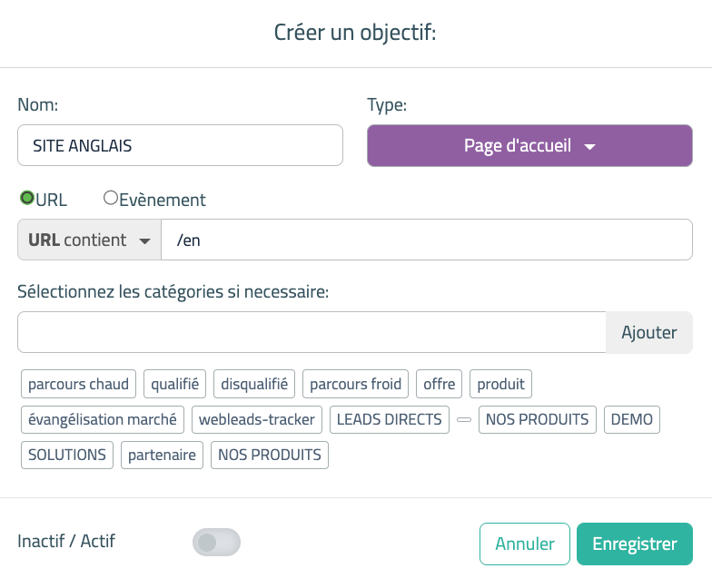Screen dimensions: 712x588
Task: Click the Annuler button
Action: point(525,544)
